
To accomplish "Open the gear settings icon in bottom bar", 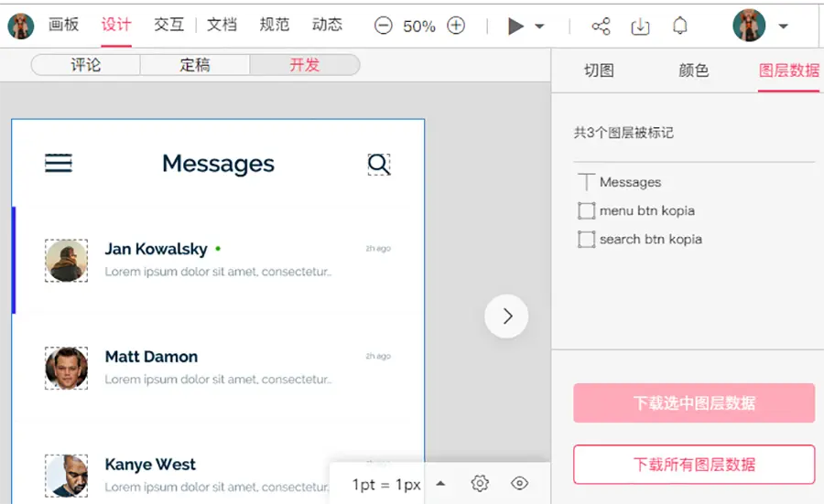I will pyautogui.click(x=480, y=483).
